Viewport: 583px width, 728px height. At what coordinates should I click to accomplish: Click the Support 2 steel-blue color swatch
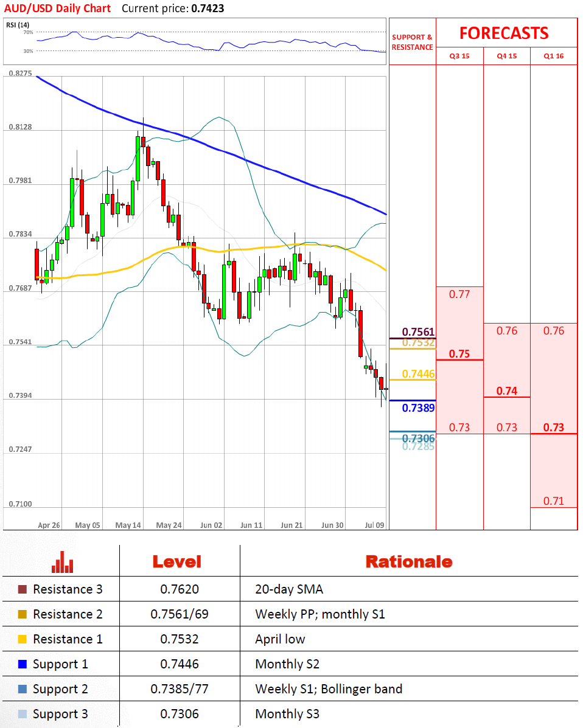click(23, 689)
